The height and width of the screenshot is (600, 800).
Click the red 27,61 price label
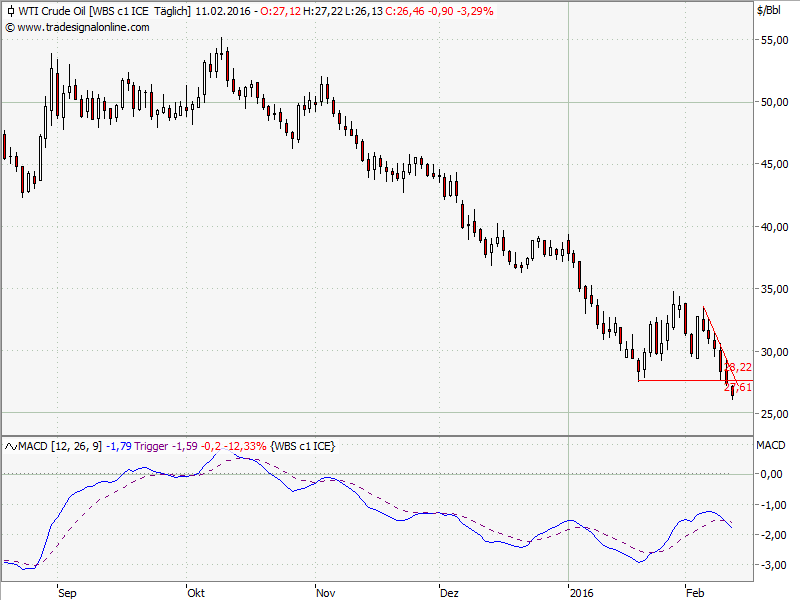738,387
